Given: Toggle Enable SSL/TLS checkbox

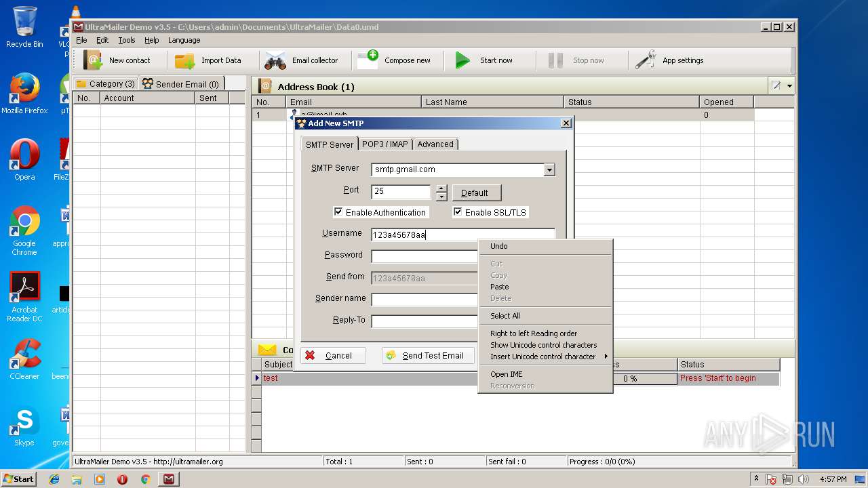Looking at the screenshot, I should coord(458,212).
